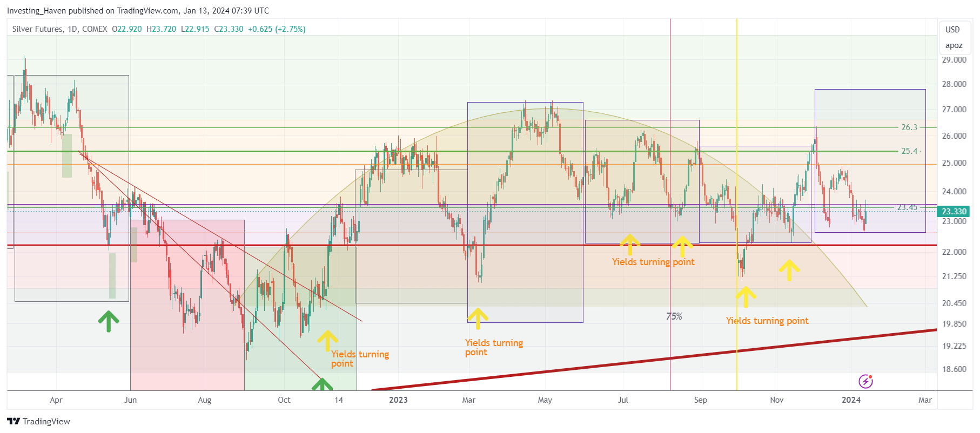Click the Investing_Haven published header text

click(x=138, y=10)
